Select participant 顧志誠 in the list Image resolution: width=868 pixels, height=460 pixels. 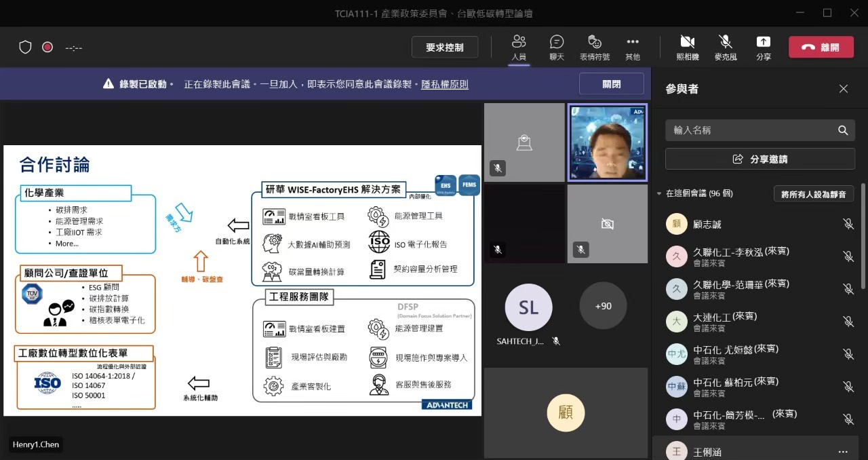756,224
